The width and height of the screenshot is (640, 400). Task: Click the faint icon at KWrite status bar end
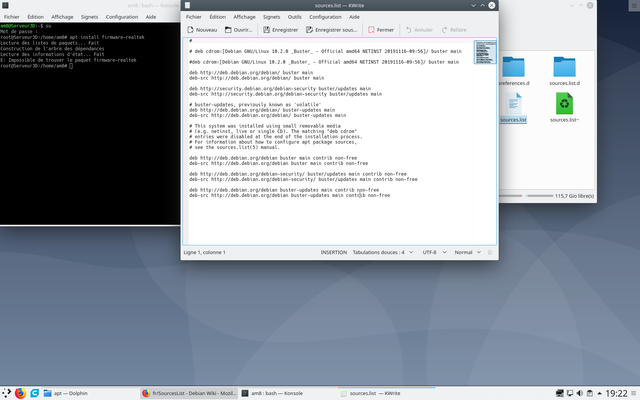(490, 252)
